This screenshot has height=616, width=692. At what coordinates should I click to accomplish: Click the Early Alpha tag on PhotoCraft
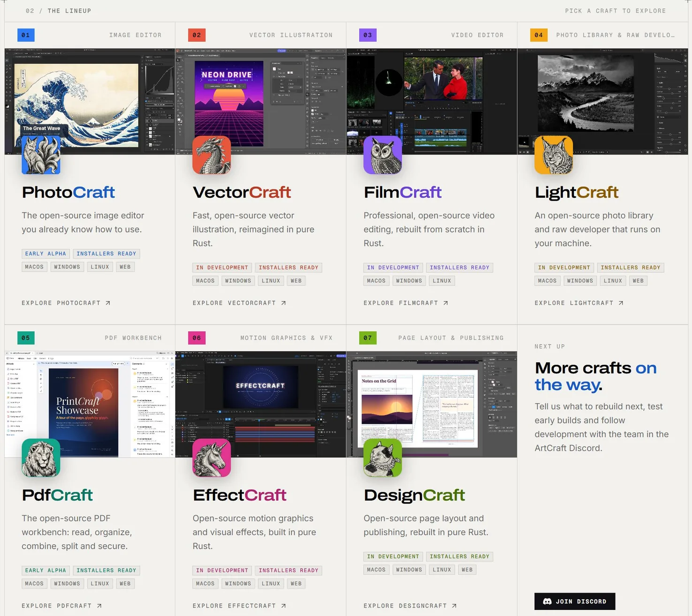[x=45, y=254]
